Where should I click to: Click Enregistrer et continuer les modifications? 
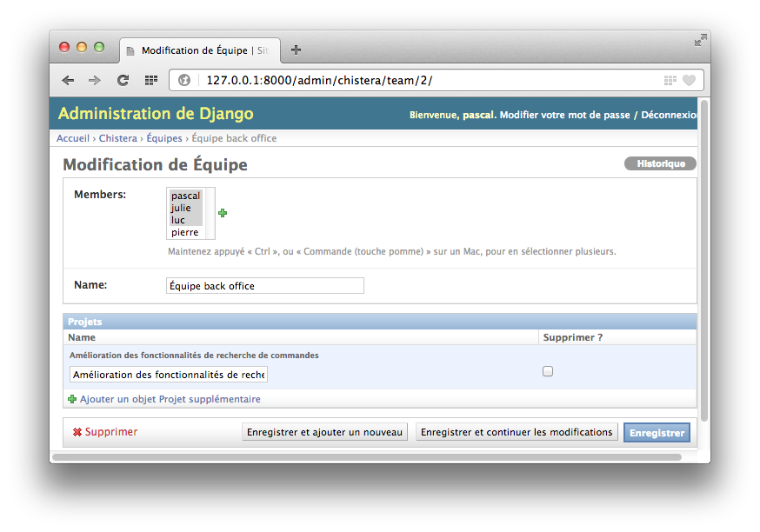point(517,432)
